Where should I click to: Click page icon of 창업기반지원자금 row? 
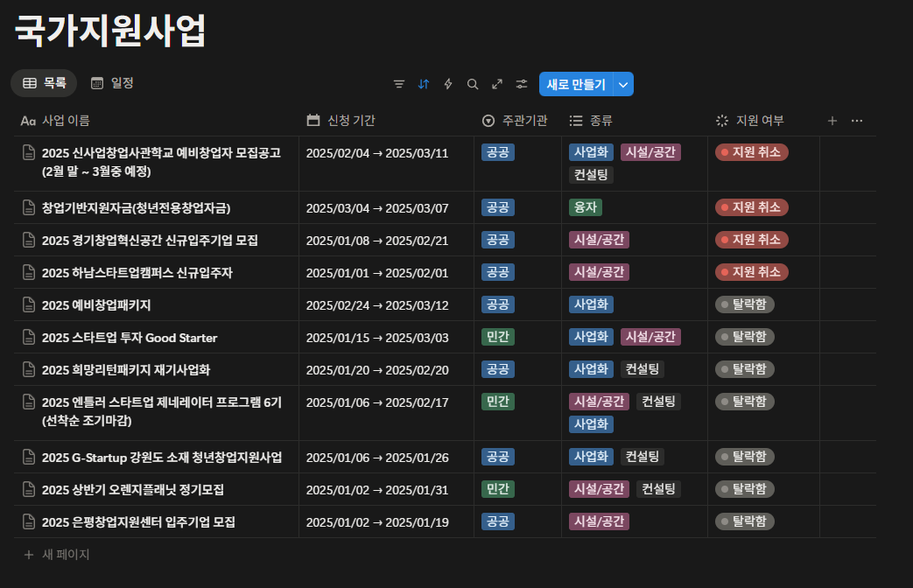(29, 207)
